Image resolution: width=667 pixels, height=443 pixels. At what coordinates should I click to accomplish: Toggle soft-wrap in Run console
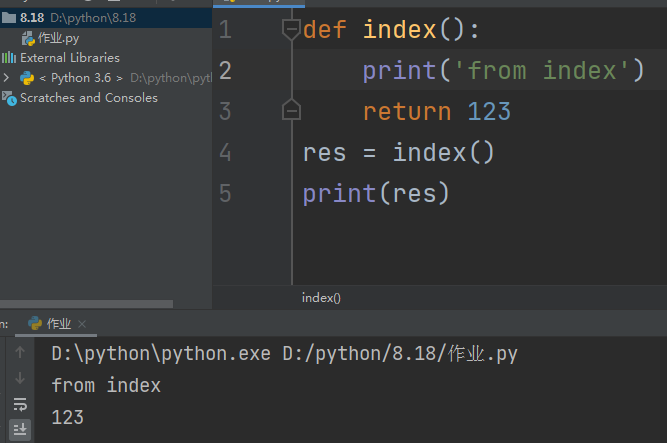coord(20,404)
